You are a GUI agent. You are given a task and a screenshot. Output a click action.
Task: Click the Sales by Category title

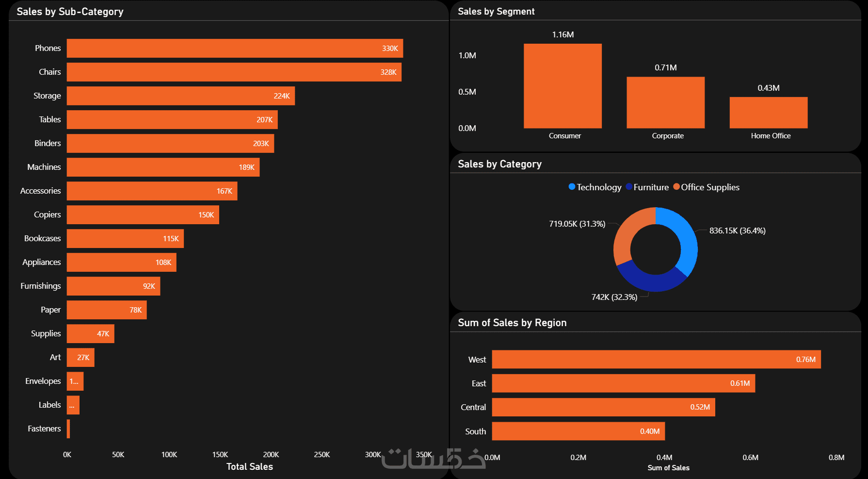pos(499,164)
